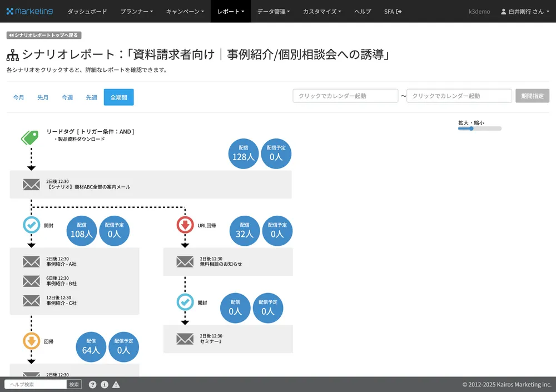This screenshot has height=392, width=556.
Task: Click the blue 開封 checkmark icon below the first mail
Action: click(31, 225)
